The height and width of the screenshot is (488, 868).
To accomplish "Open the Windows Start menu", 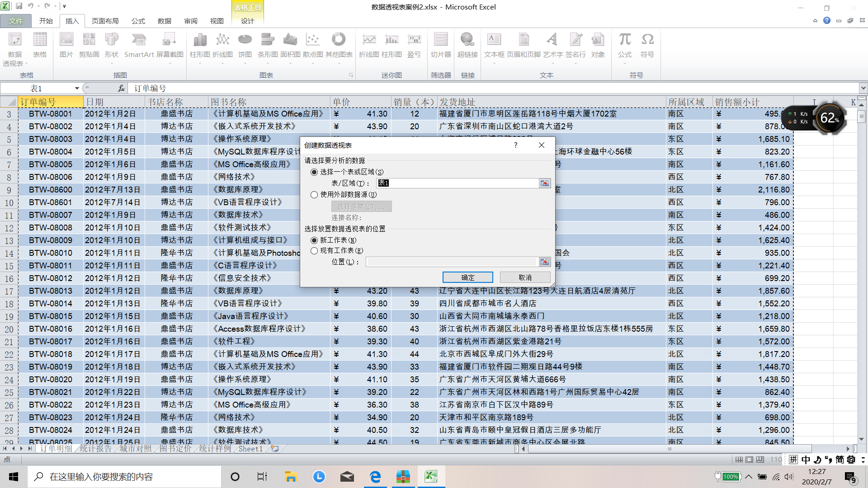I will 14,477.
